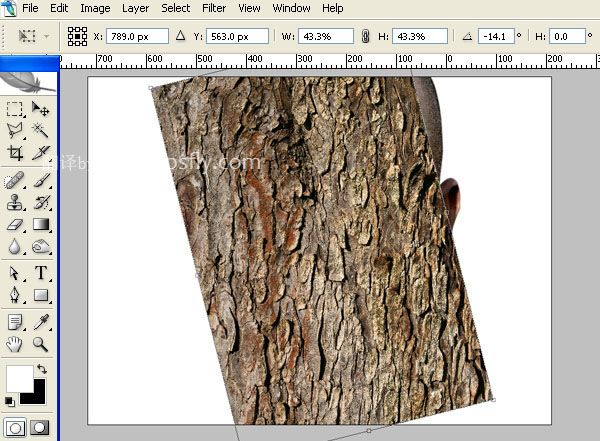Switch to Quick Mask mode

(40, 428)
